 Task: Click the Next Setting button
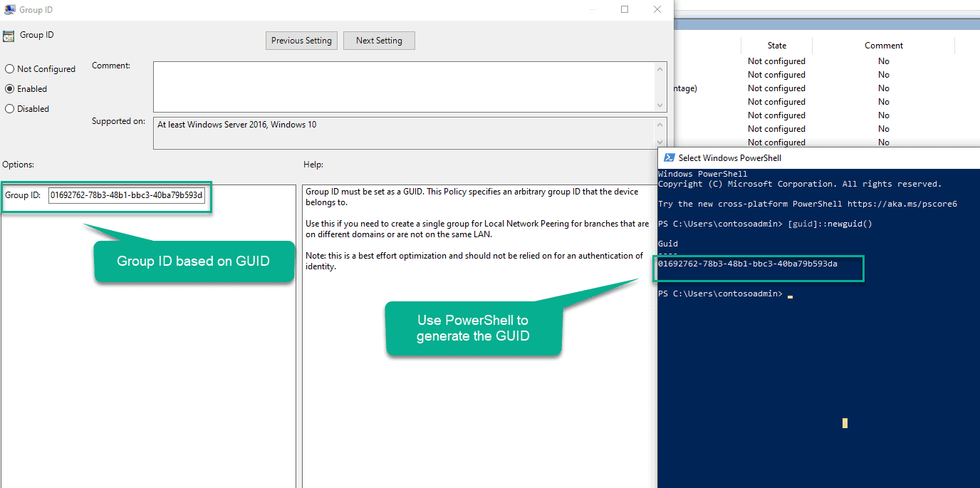[x=379, y=41]
